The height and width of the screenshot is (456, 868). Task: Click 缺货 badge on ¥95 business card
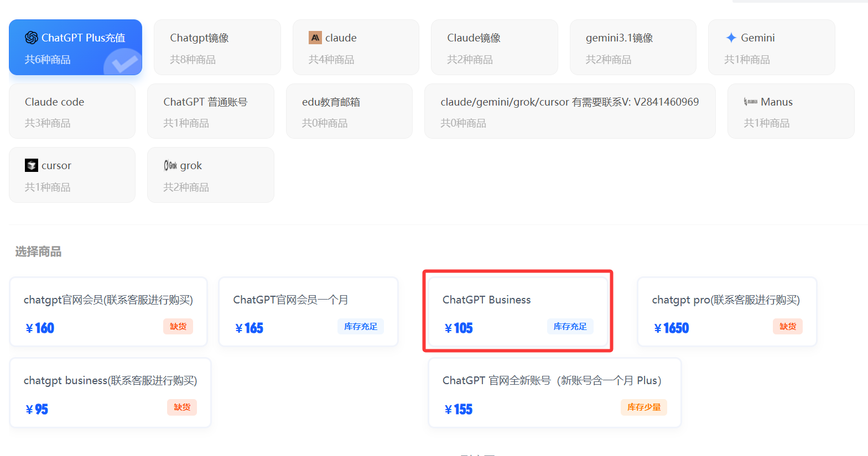[182, 407]
